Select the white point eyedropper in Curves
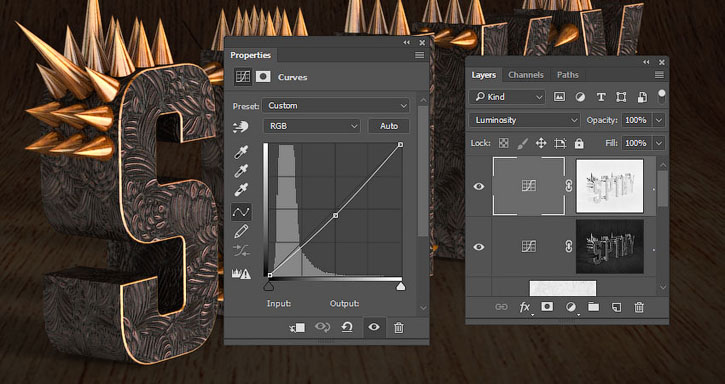Screen dimensions: 725x384 click(x=241, y=190)
